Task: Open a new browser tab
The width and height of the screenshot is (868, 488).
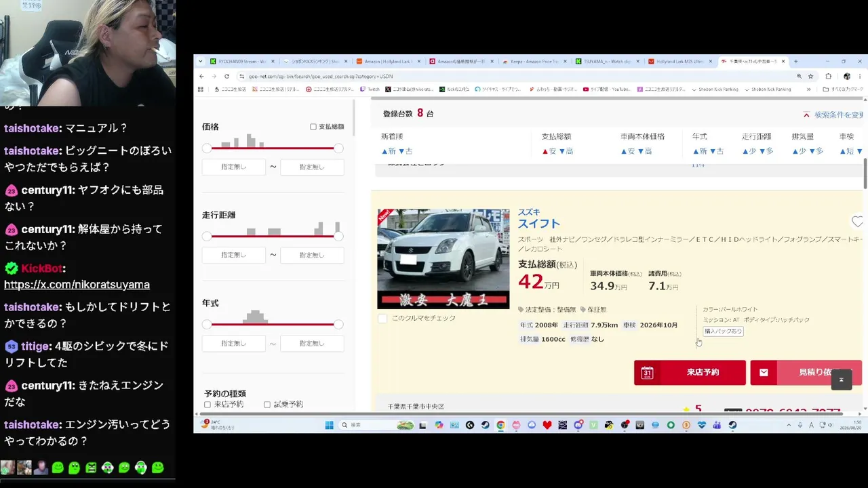Action: (x=795, y=61)
